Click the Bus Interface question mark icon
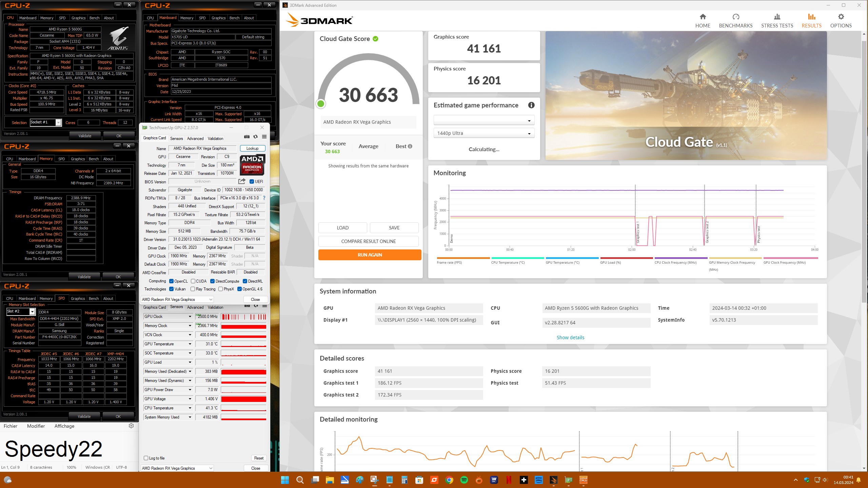Viewport: 868px width, 488px height. point(264,198)
